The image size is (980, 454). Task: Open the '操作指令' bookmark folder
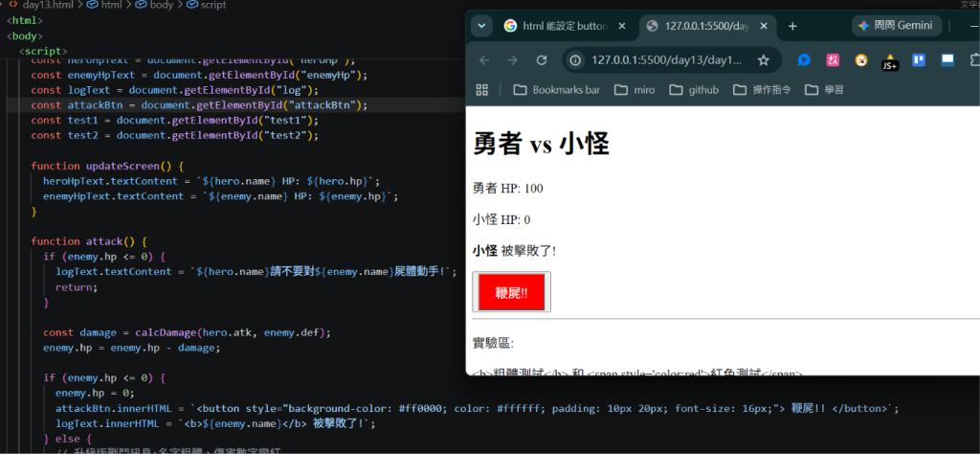click(762, 90)
